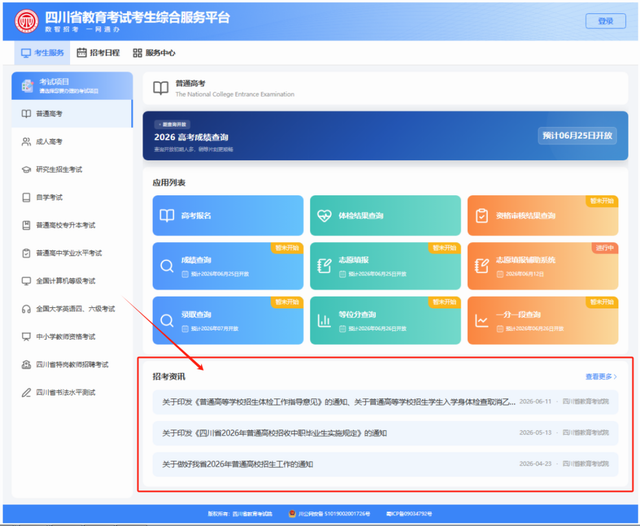Click the monitor icon for 全国计算机等级考试
The height and width of the screenshot is (526, 640).
(x=26, y=281)
